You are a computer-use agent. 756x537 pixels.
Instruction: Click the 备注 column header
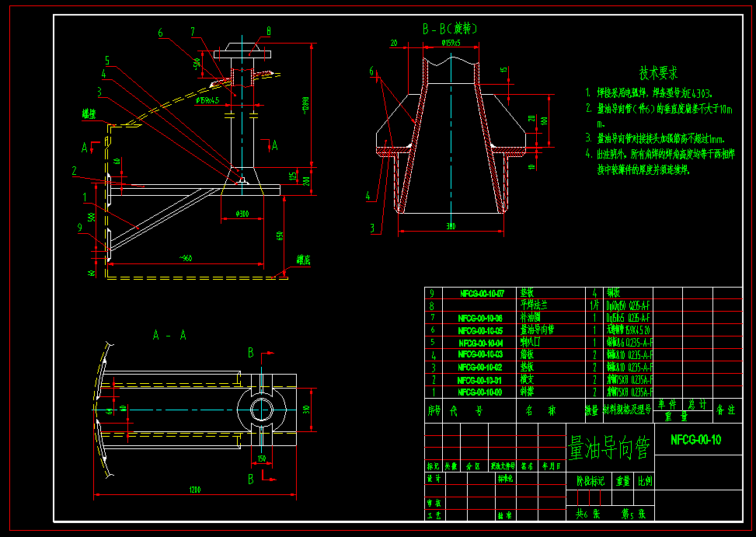pyautogui.click(x=726, y=410)
